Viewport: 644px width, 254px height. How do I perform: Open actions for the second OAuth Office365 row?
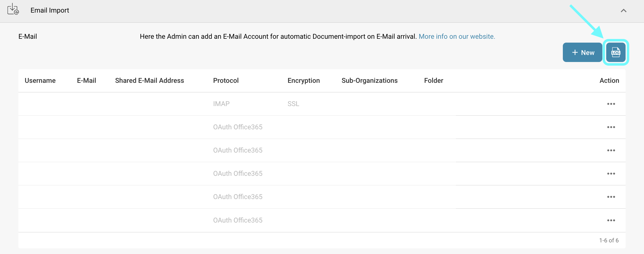point(611,150)
